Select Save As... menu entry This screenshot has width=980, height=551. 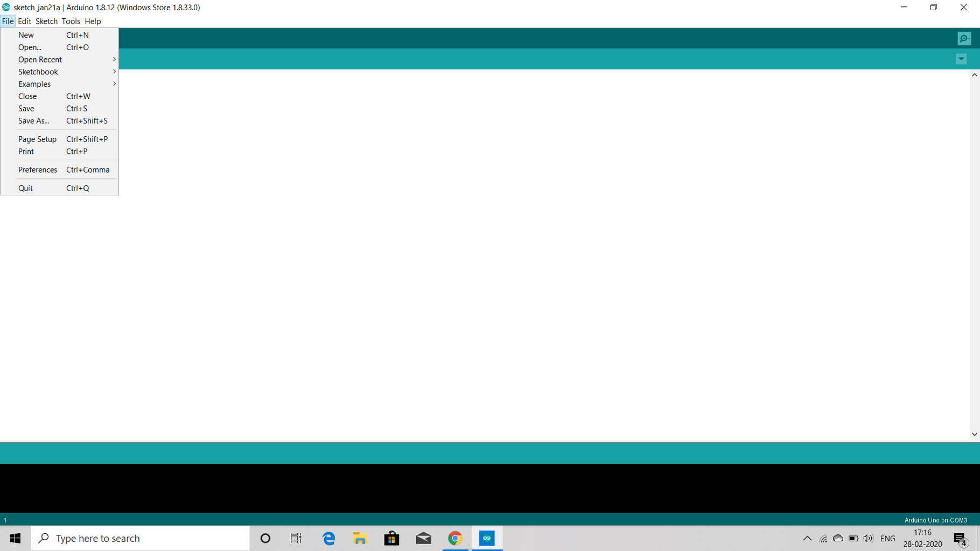pos(59,121)
